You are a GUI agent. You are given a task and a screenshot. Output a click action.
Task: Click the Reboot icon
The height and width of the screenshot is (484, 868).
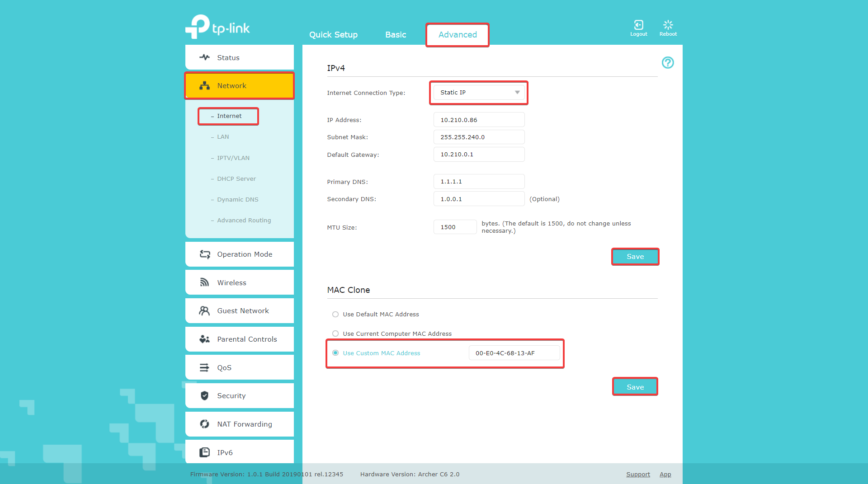(x=668, y=25)
